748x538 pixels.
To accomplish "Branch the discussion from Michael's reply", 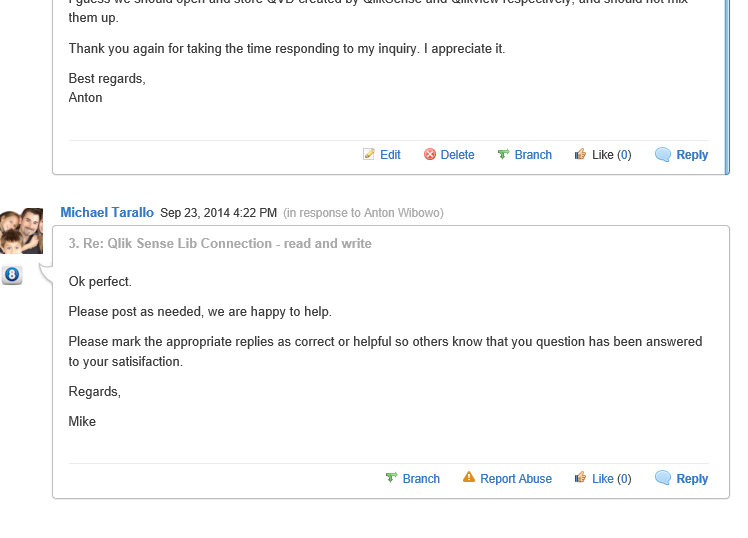I will pos(421,479).
